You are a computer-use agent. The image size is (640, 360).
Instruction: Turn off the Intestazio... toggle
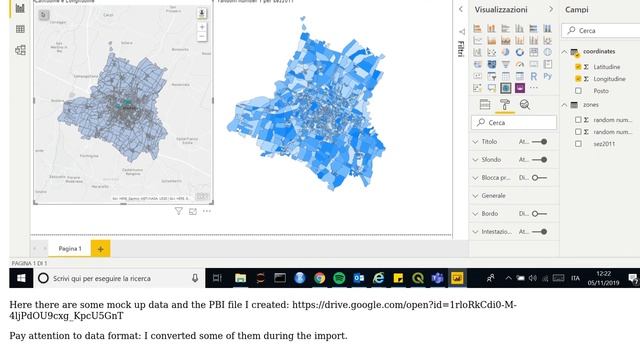(540, 231)
